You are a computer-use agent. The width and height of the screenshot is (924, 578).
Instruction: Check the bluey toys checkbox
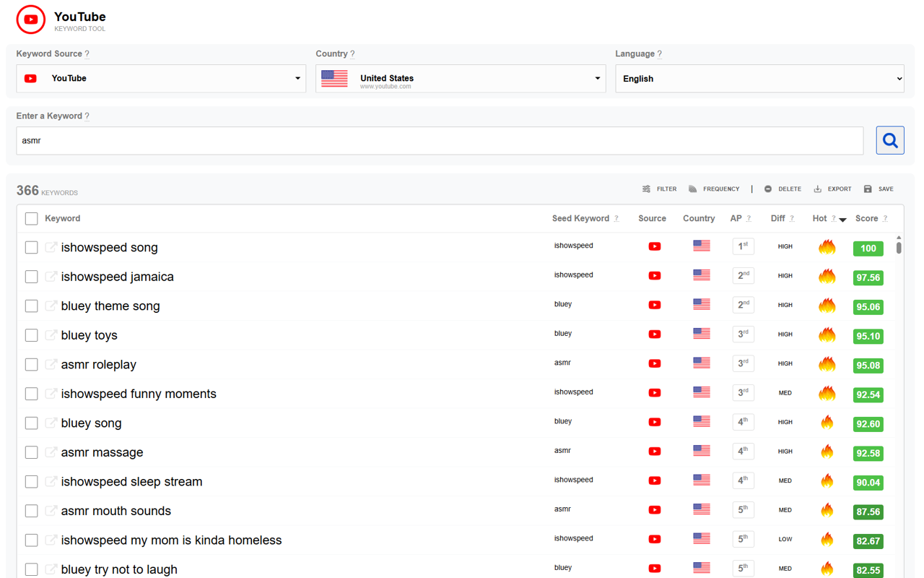coord(31,335)
